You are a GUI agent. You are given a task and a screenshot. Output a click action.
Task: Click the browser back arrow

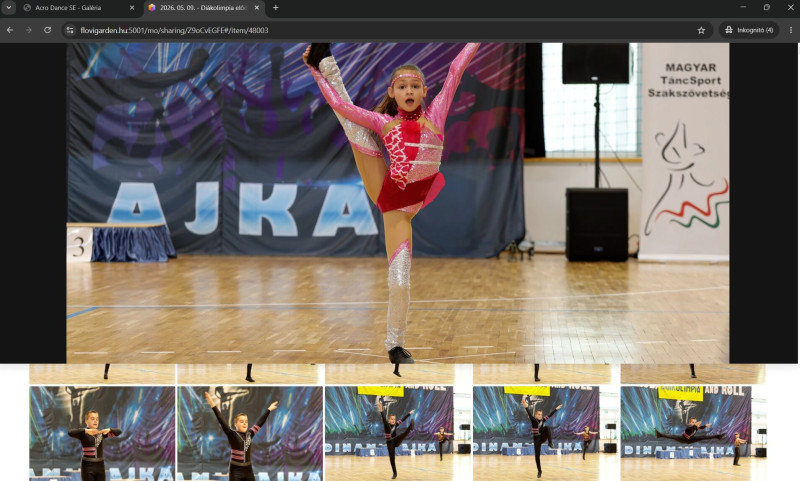point(10,30)
